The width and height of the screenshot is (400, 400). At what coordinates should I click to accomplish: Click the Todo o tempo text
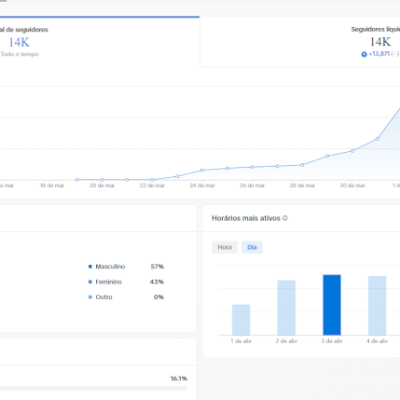coord(19,54)
